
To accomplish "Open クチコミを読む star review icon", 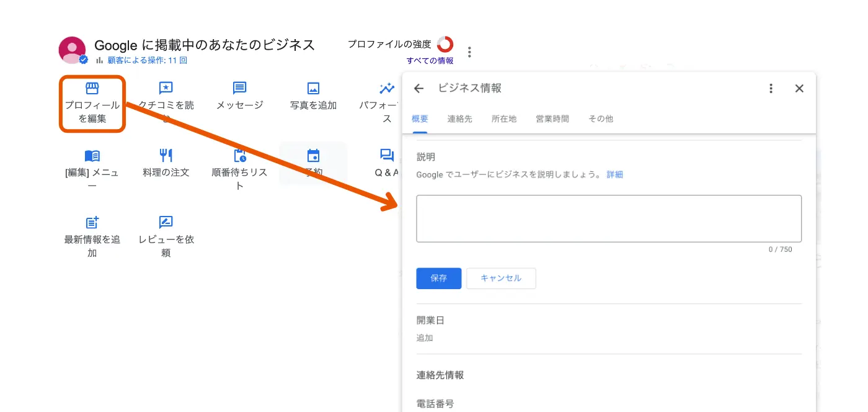I will coord(166,88).
